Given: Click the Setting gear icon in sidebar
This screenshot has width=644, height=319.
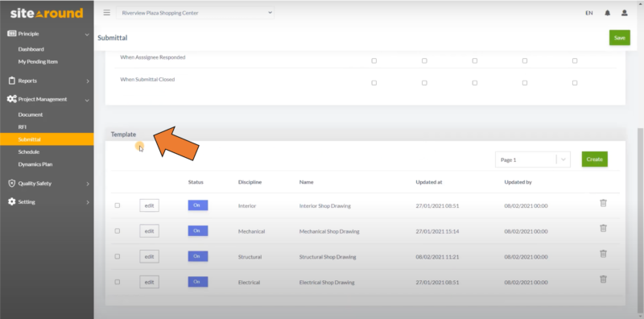Looking at the screenshot, I should 12,202.
